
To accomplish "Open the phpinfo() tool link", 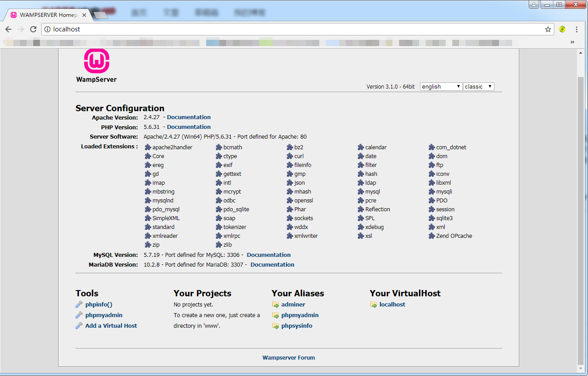I will point(99,304).
